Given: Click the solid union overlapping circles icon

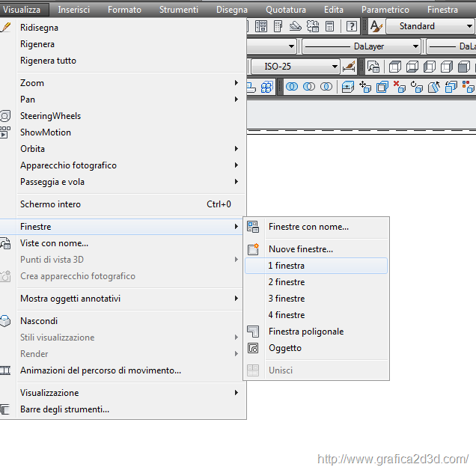Looking at the screenshot, I should click(291, 87).
